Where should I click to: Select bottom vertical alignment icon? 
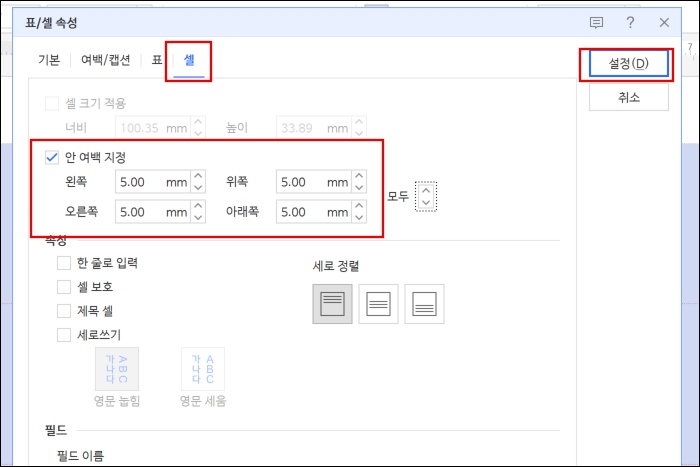[424, 304]
